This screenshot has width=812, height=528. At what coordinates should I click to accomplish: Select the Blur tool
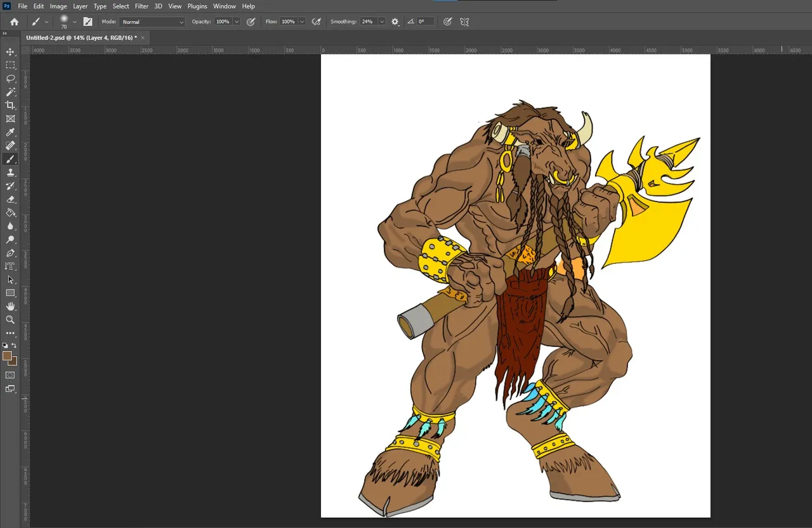click(10, 226)
